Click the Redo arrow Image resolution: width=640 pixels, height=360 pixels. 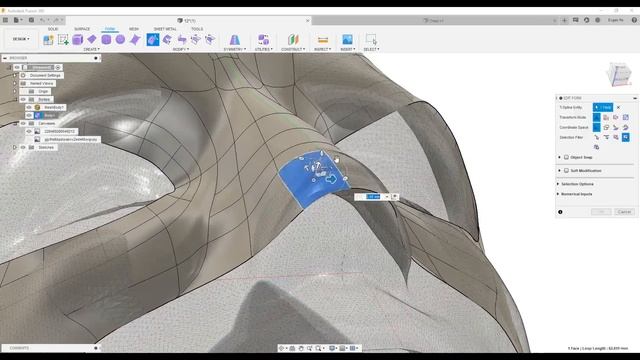[56, 20]
